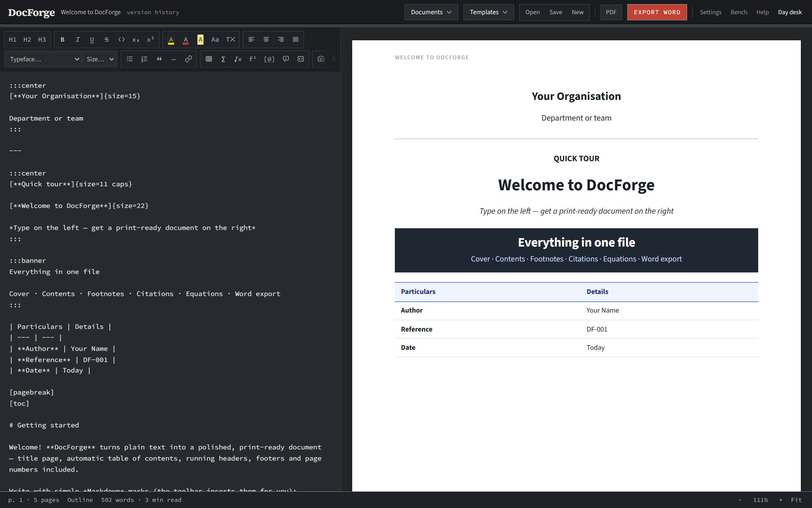Image resolution: width=812 pixels, height=508 pixels.
Task: Export the document as PDF
Action: point(611,12)
